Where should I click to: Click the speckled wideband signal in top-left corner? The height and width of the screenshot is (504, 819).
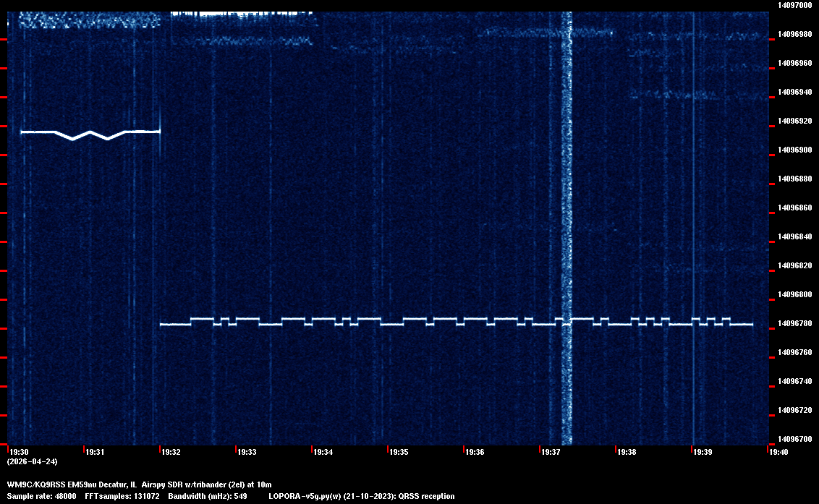pyautogui.click(x=87, y=20)
